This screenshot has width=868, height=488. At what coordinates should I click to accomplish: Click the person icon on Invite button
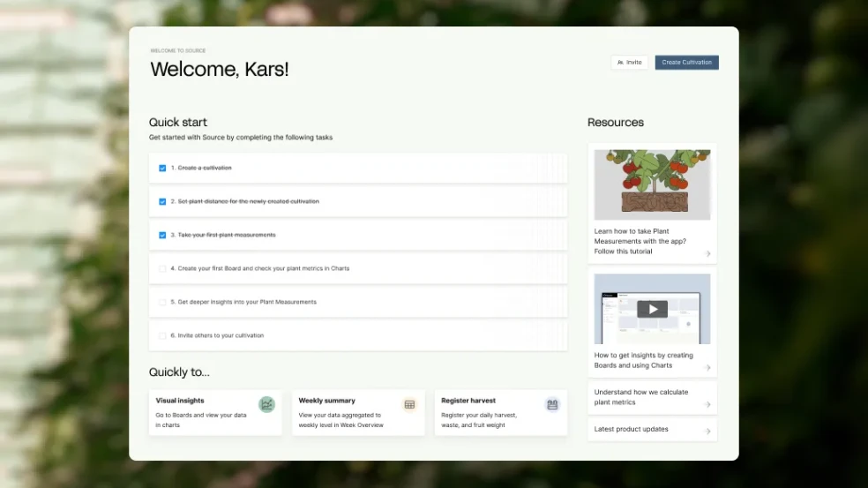tap(620, 63)
